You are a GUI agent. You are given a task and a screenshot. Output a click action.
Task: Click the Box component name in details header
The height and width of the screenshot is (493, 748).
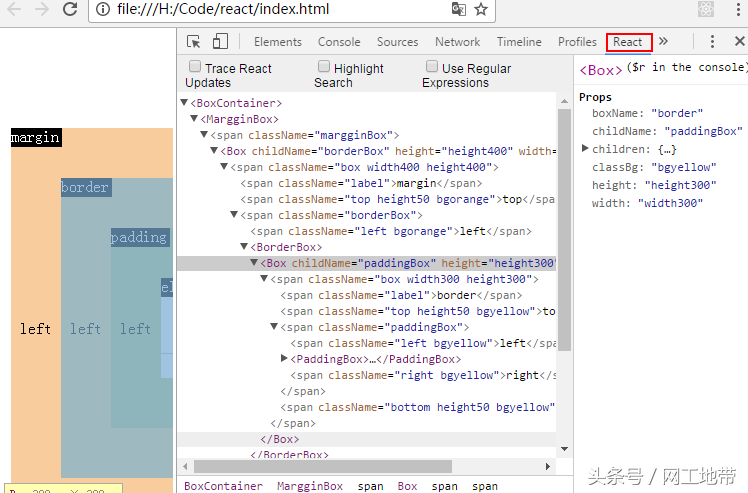(601, 70)
